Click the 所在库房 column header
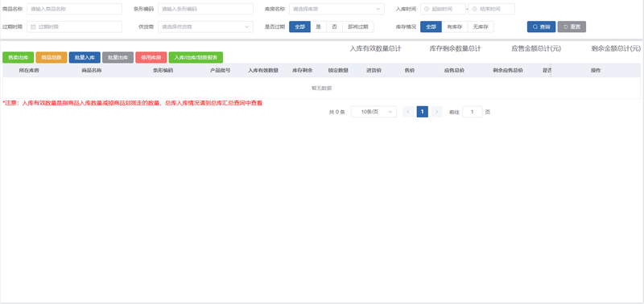Screen dimensions: 644x304 [29, 71]
